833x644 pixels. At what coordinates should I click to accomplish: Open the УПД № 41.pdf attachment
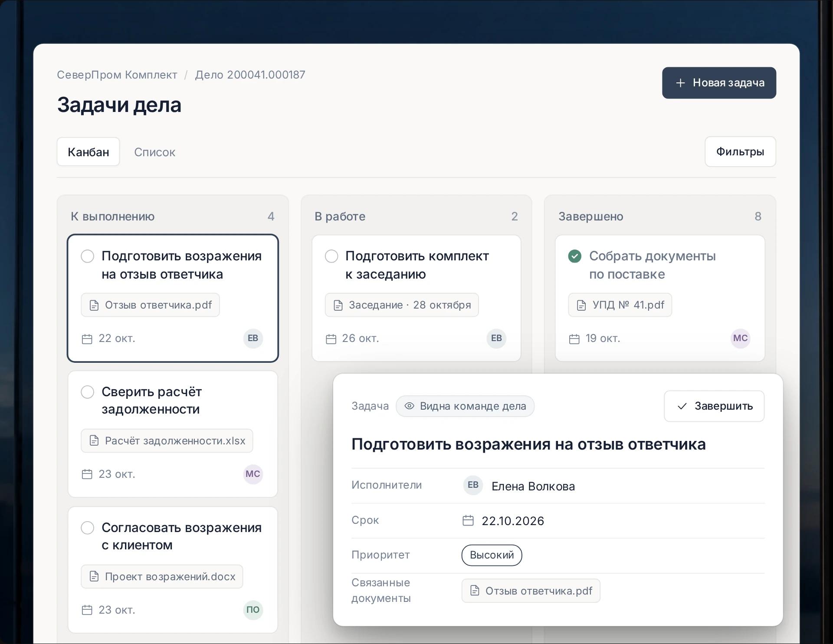(x=620, y=305)
